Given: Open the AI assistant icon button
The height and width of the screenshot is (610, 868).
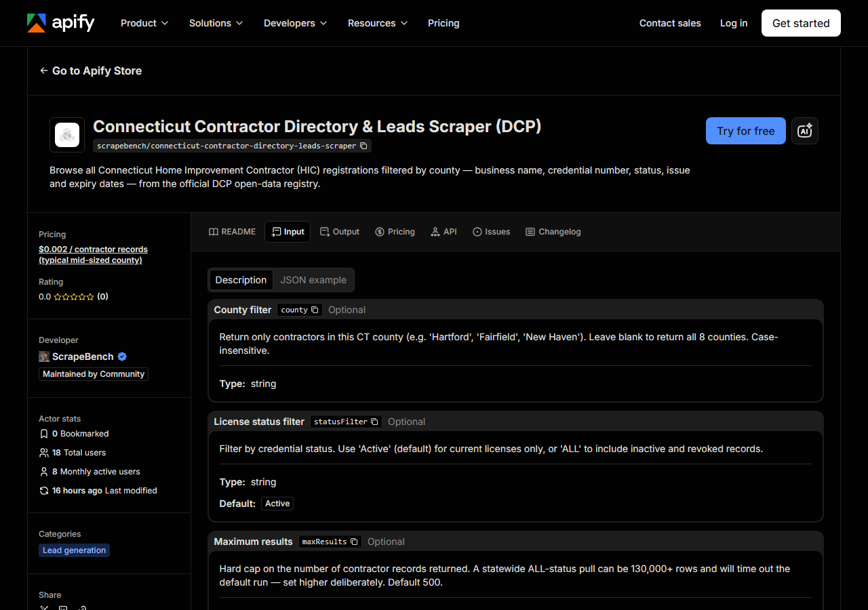Looking at the screenshot, I should pos(805,131).
